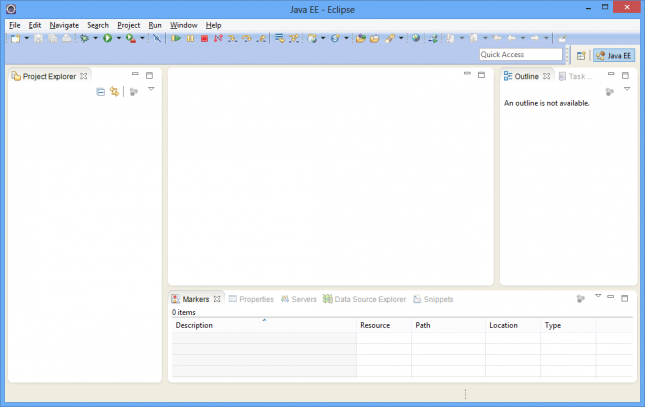The image size is (645, 407).
Task: Toggle Skip All Breakpoints icon
Action: tap(157, 39)
